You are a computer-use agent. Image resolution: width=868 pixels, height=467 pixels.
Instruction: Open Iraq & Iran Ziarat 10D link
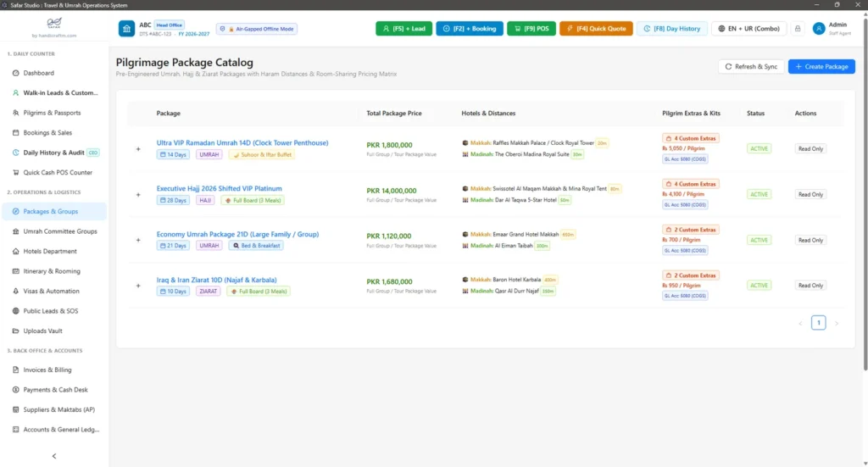pos(216,280)
